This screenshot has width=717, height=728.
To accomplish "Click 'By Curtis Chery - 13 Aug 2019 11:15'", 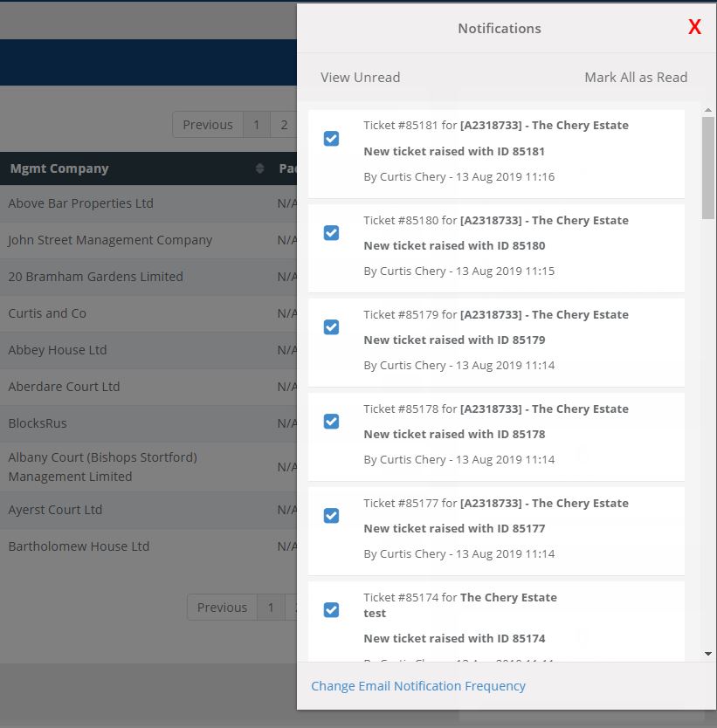I will click(458, 271).
